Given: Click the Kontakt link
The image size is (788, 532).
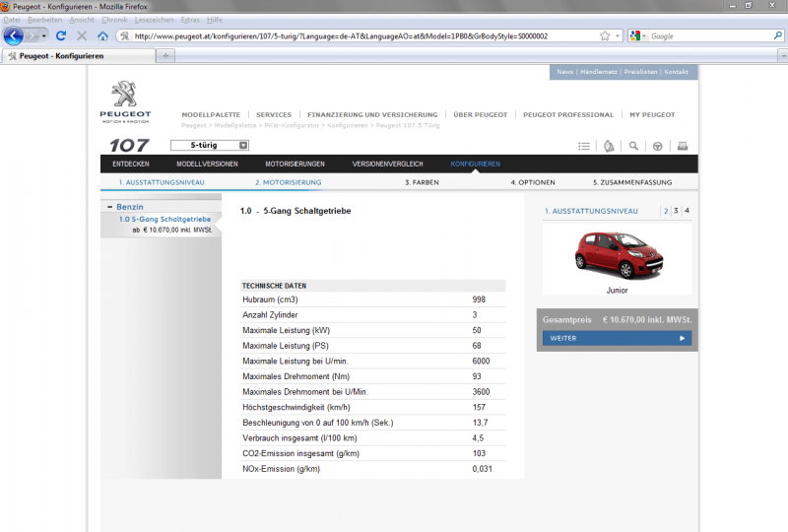Looking at the screenshot, I should pos(676,72).
